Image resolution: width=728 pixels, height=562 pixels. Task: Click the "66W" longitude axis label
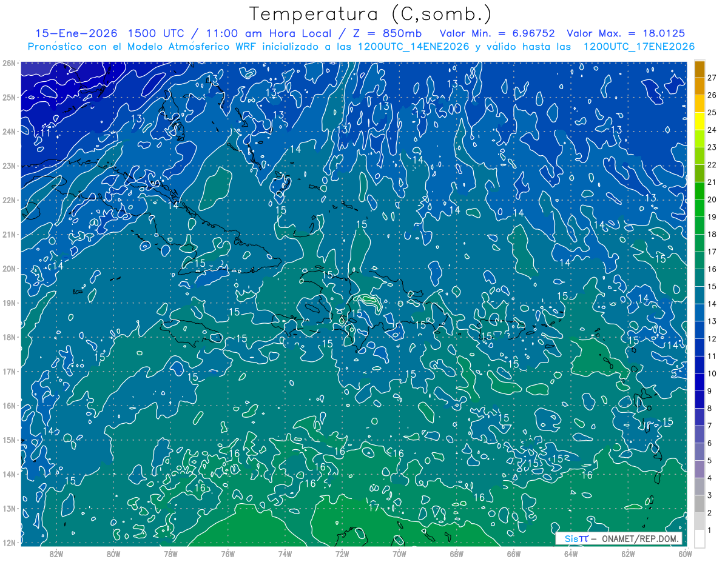tap(514, 554)
